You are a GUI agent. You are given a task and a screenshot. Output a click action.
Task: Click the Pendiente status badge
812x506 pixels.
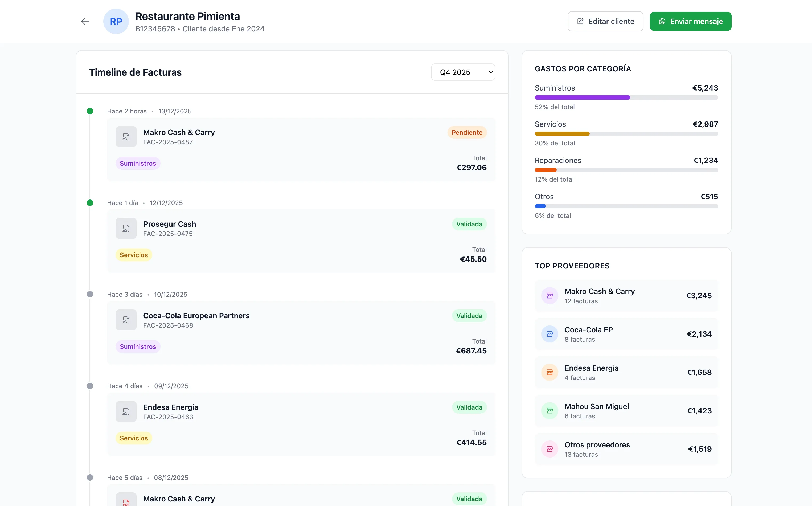466,133
